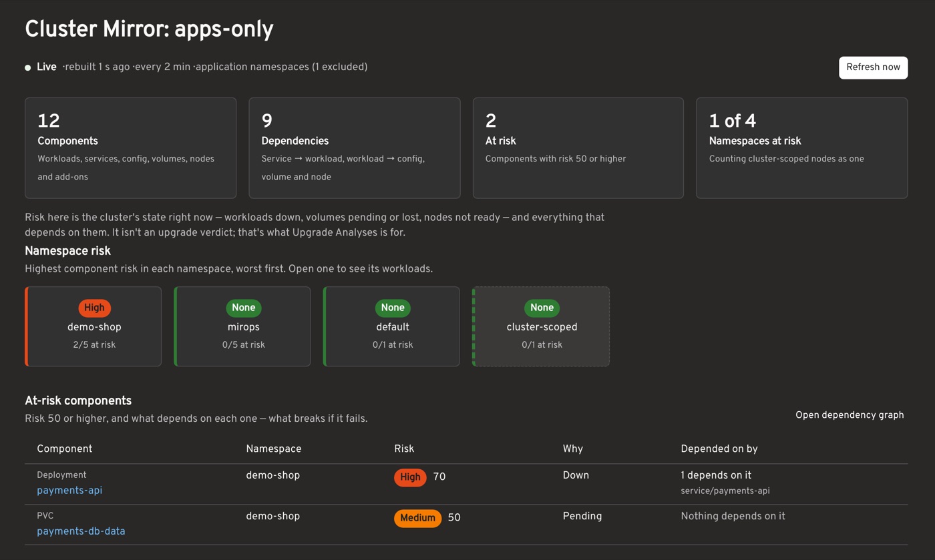935x560 pixels.
Task: Click the Namespace risk heading
Action: pos(67,251)
